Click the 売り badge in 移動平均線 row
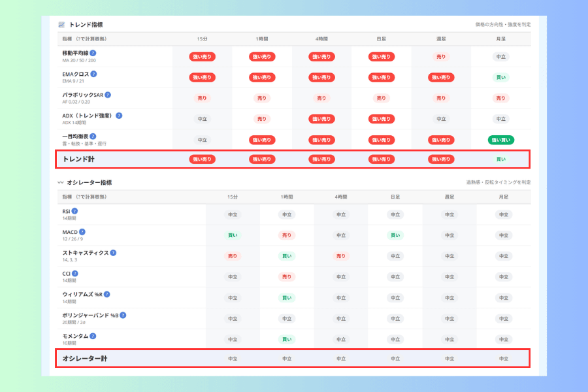The width and height of the screenshot is (588, 392). (x=441, y=57)
